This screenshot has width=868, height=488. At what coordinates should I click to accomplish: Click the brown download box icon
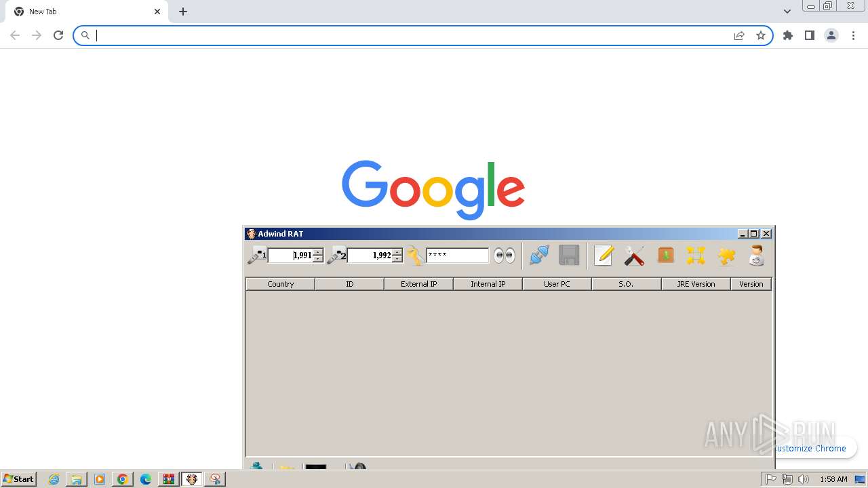(x=665, y=256)
